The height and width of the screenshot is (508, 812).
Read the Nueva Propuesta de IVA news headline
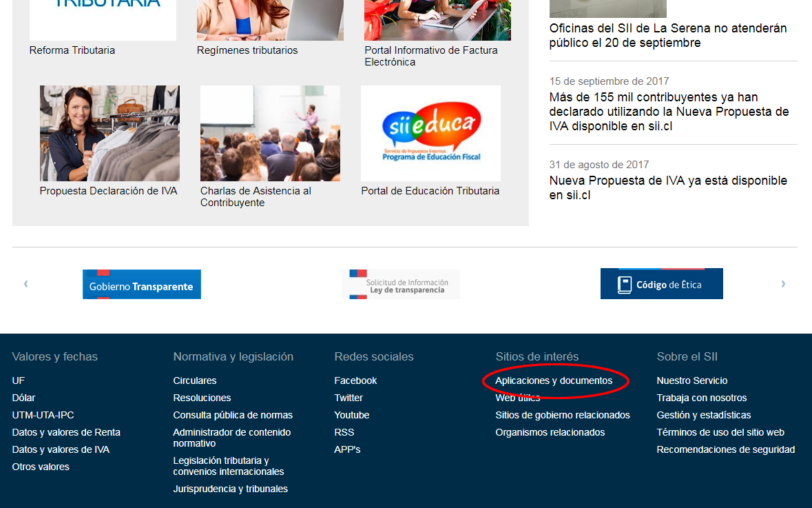pyautogui.click(x=668, y=187)
